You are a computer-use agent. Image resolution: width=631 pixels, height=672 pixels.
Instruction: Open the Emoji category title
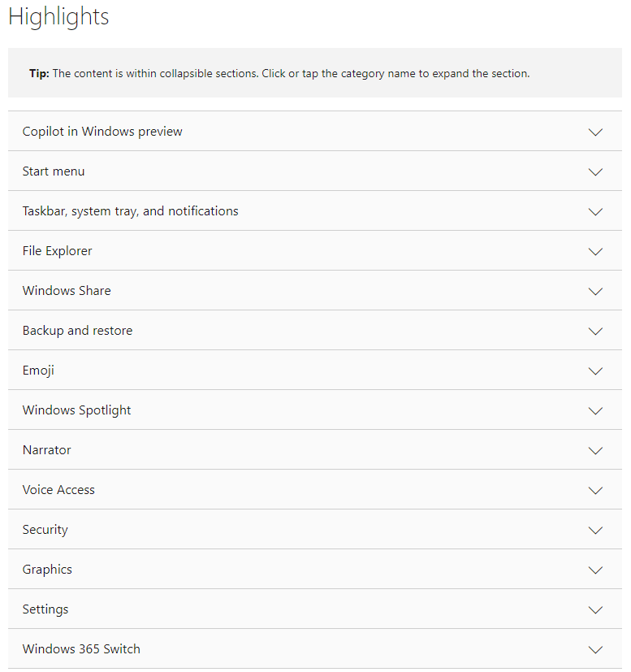pyautogui.click(x=38, y=371)
